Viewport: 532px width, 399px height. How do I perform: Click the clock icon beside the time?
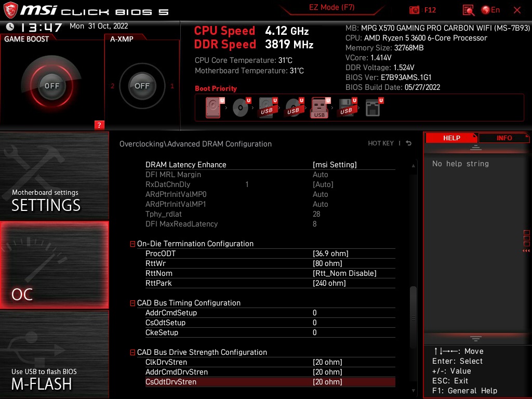10,26
